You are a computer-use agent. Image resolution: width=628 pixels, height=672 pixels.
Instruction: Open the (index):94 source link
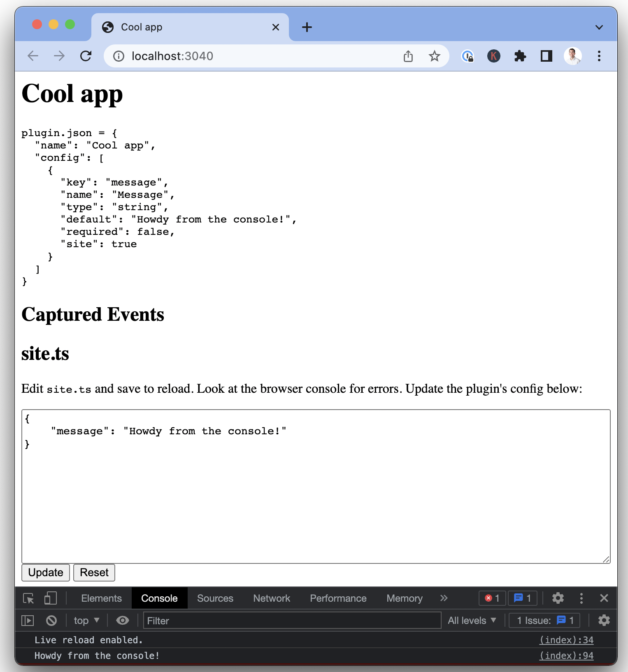566,656
